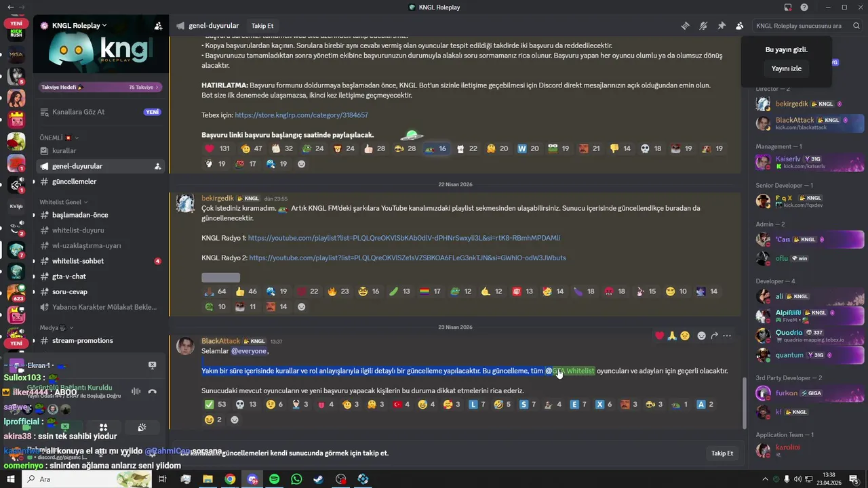Click the soundboard icon in voice panel

tap(142, 428)
